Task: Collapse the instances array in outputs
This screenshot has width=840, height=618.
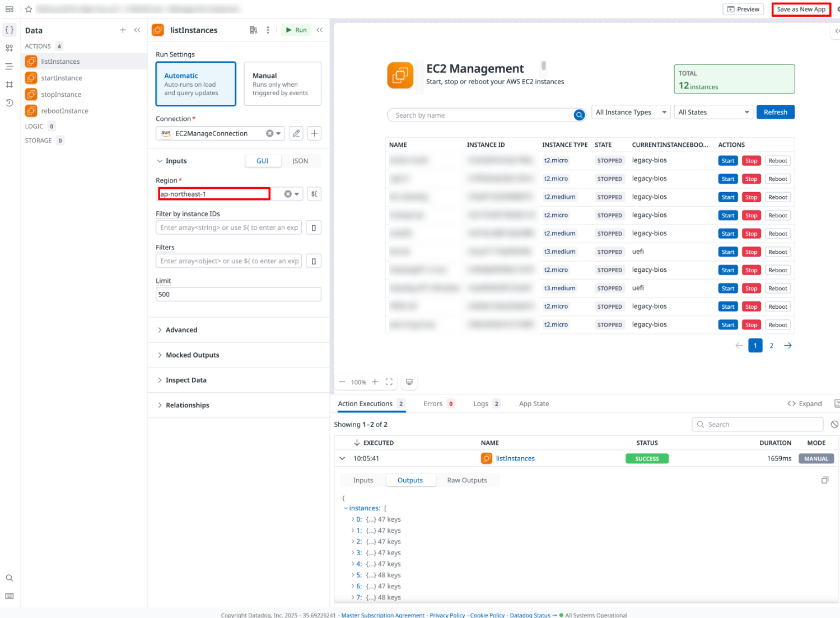Action: 346,508
